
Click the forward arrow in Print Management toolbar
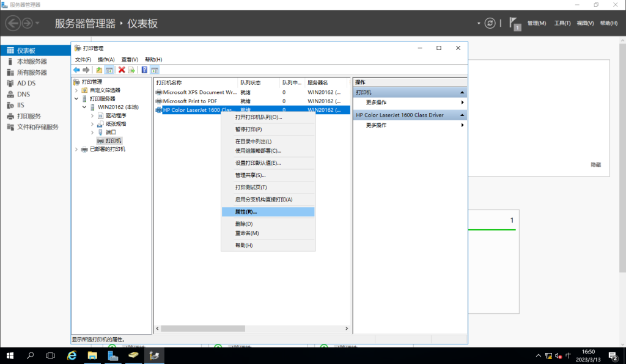[x=86, y=70]
